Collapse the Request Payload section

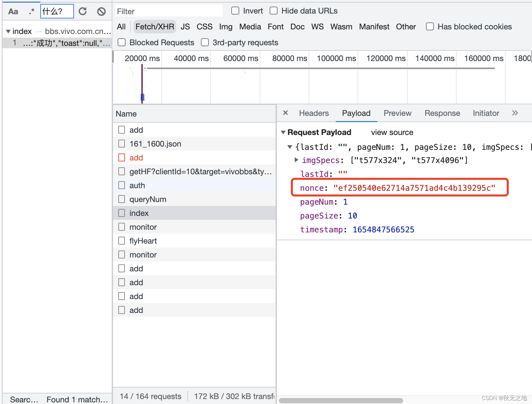(283, 132)
